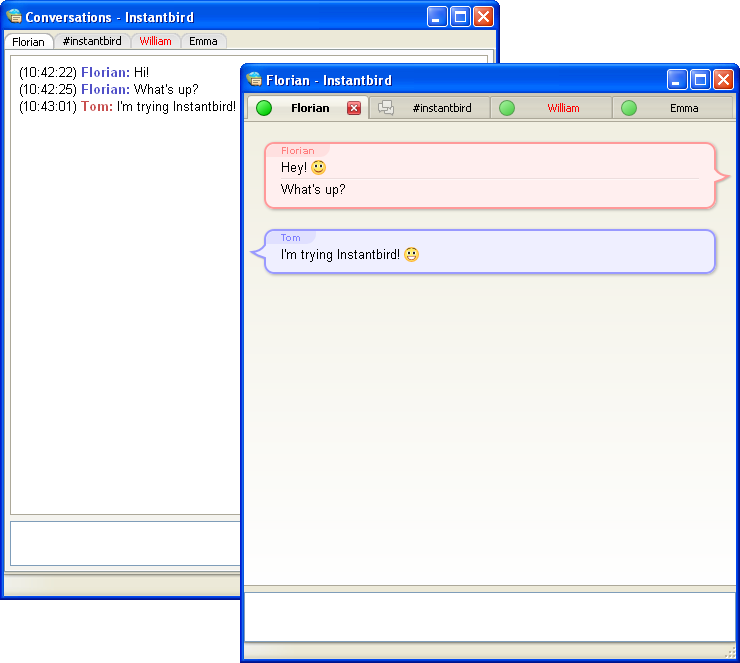The image size is (740, 663).
Task: Maximize the Florian - Instantbird window
Action: point(700,80)
